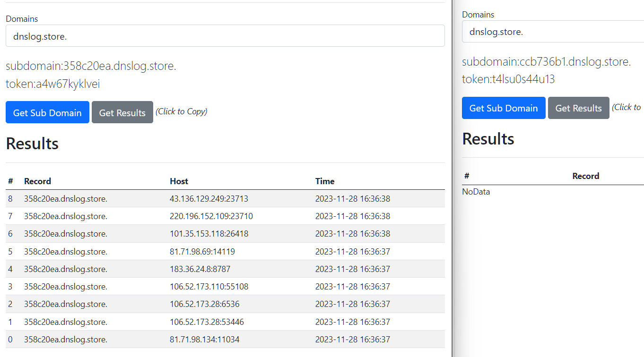644x357 pixels.
Task: Select host 81.71.98.134:11034 in row 0
Action: 204,340
